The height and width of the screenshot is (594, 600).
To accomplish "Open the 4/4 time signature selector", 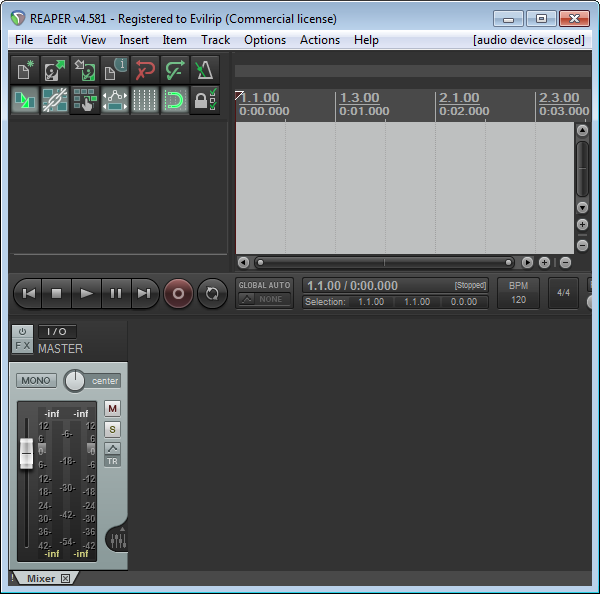I will pyautogui.click(x=563, y=293).
